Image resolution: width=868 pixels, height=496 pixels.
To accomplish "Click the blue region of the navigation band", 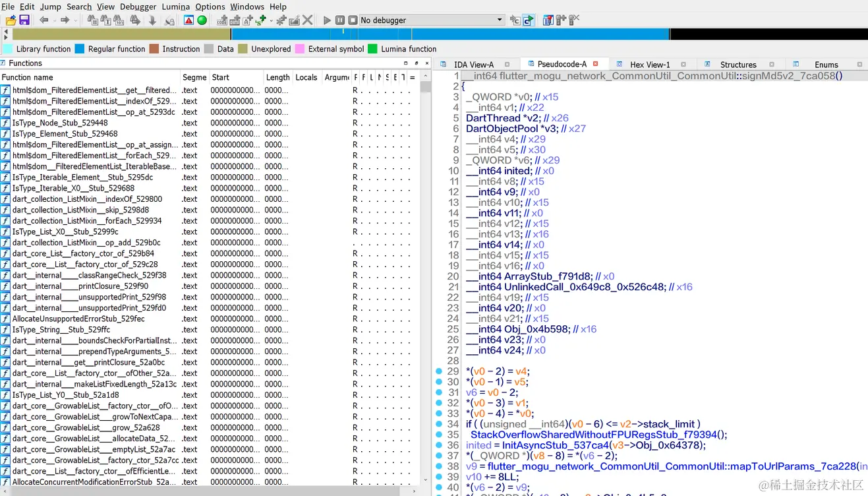I will tap(450, 34).
